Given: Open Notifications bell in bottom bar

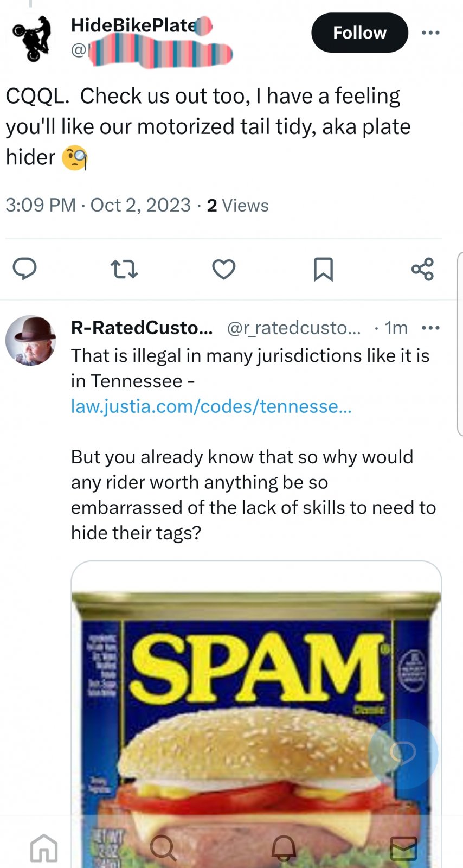Looking at the screenshot, I should point(284,847).
